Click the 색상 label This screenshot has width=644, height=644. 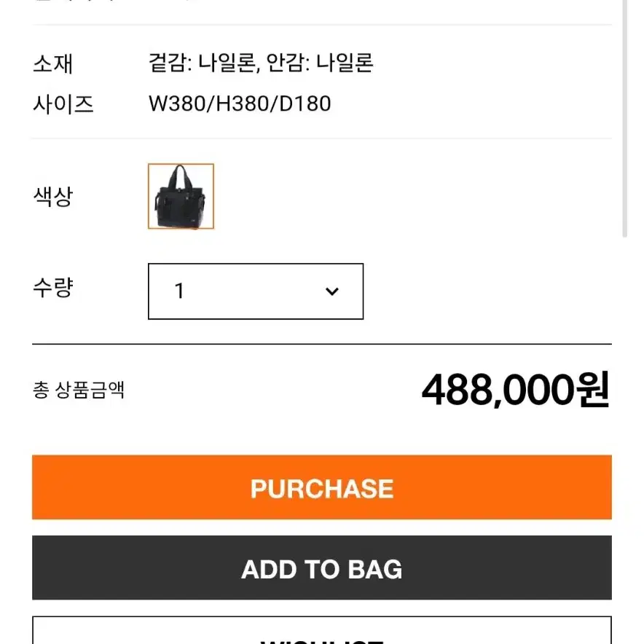(x=53, y=196)
